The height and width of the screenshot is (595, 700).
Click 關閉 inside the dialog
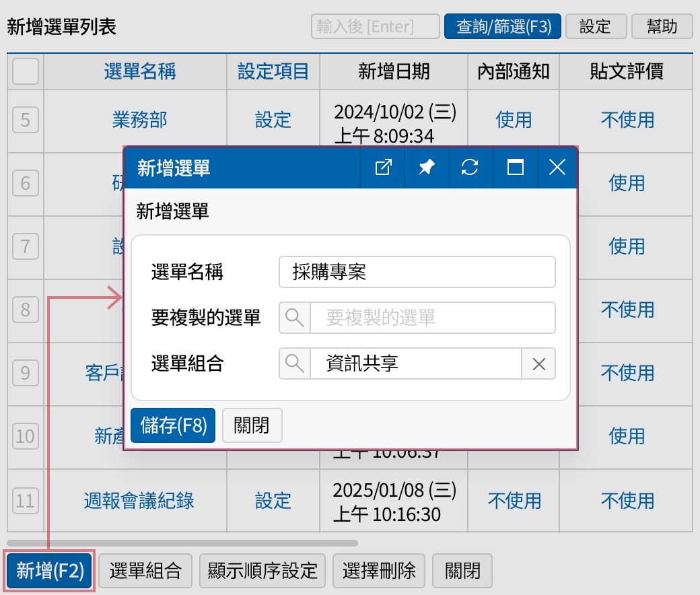252,425
